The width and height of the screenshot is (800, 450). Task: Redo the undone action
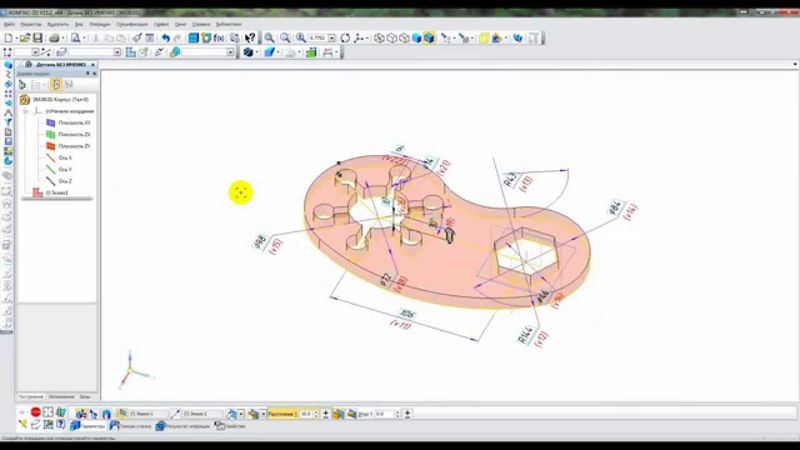tap(178, 38)
